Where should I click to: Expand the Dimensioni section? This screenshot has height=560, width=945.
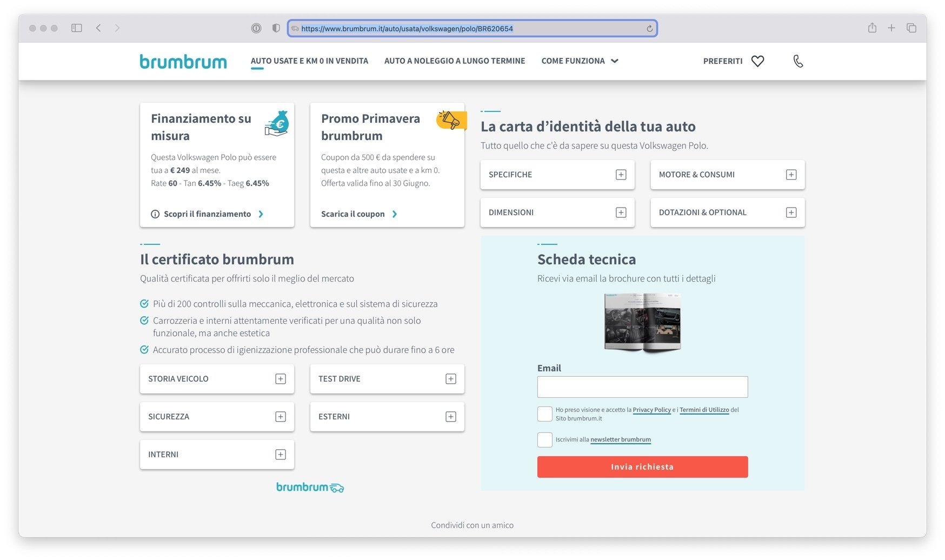point(557,212)
